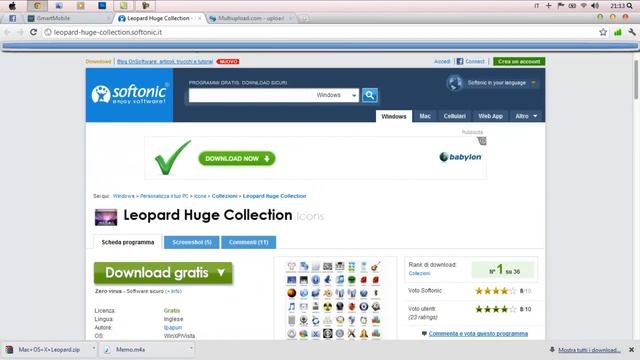Click the Download link at top left

98,61
